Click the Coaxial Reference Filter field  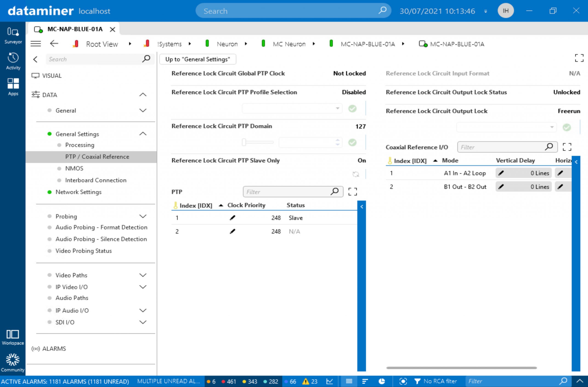tap(507, 147)
